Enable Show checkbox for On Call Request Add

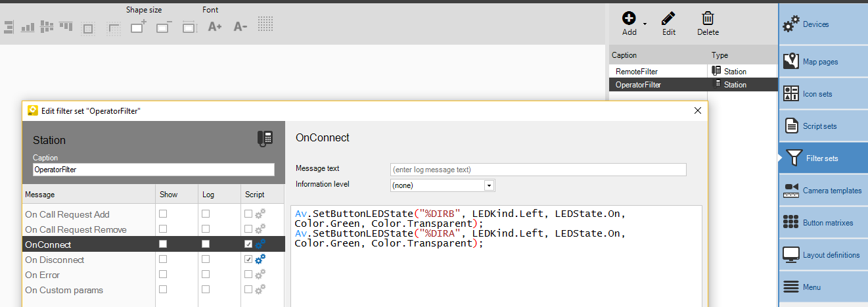[x=163, y=214]
